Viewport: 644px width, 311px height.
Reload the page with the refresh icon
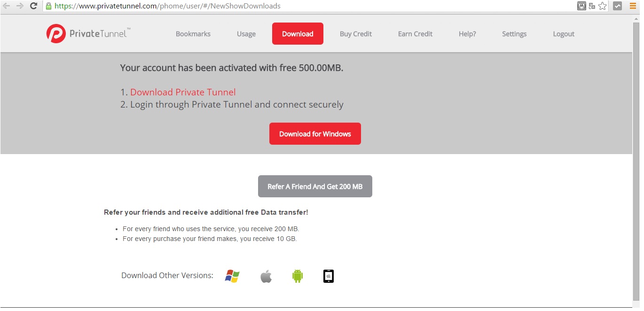[33, 6]
